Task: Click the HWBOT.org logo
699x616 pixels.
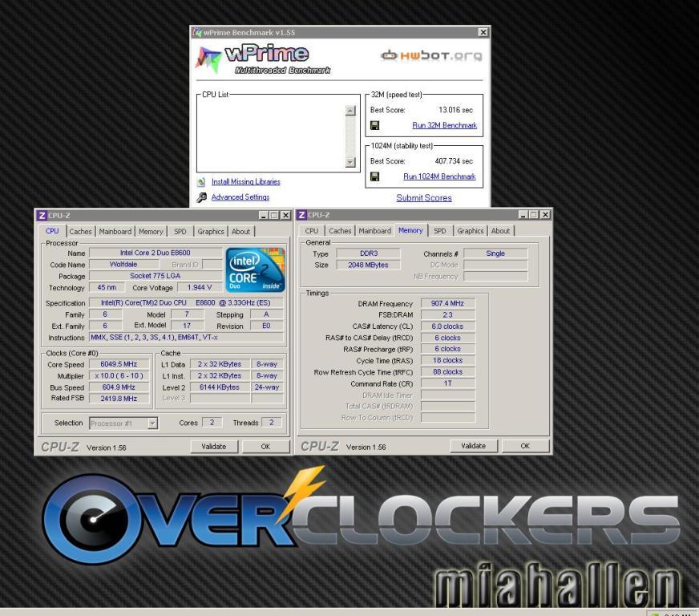Action: (431, 56)
